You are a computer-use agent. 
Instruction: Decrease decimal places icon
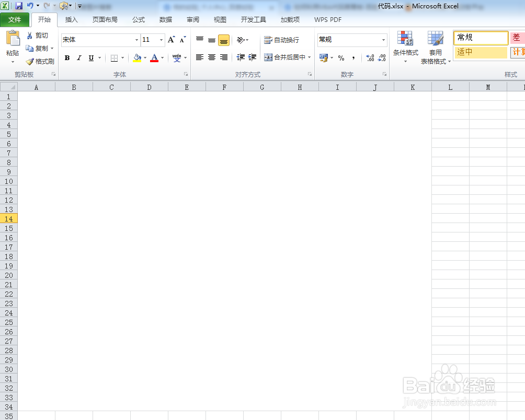pos(382,58)
